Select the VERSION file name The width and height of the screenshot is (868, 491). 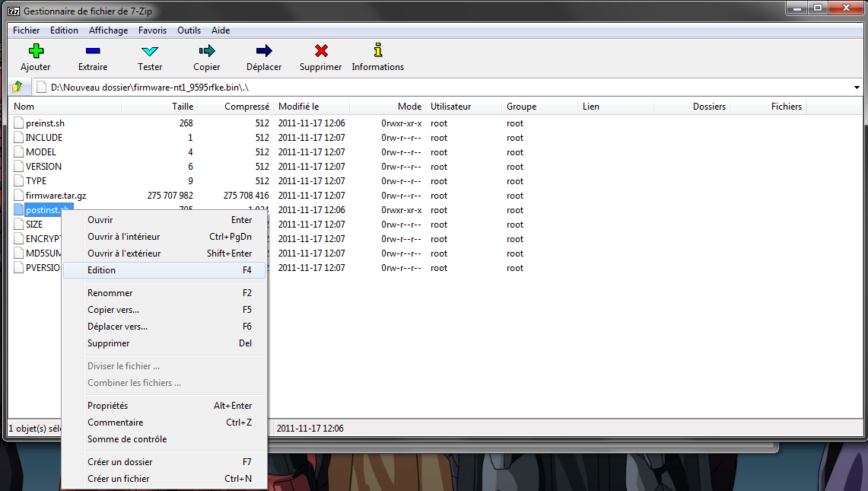click(43, 166)
